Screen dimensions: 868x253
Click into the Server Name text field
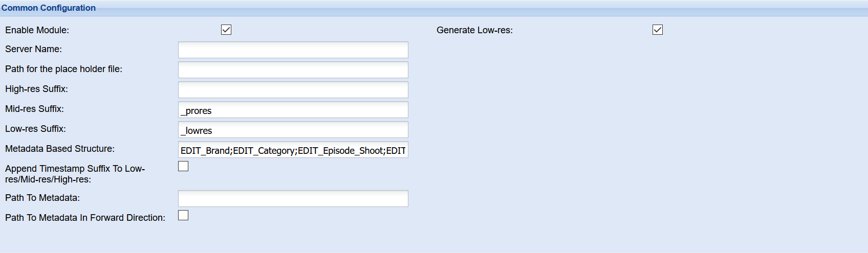click(293, 50)
